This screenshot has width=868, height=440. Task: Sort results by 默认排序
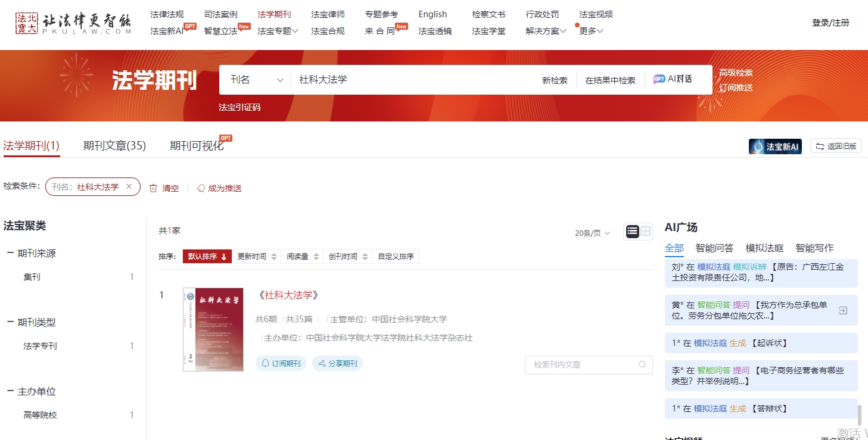pos(207,257)
